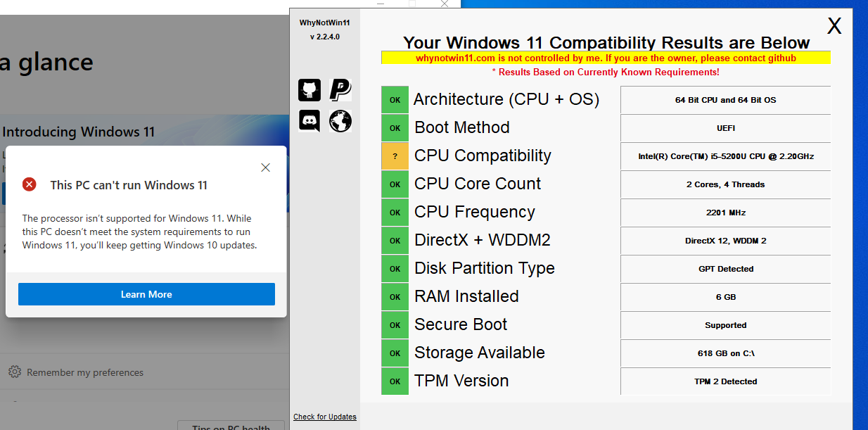This screenshot has width=868, height=430.
Task: Click the Supported secure boot value
Action: click(726, 325)
